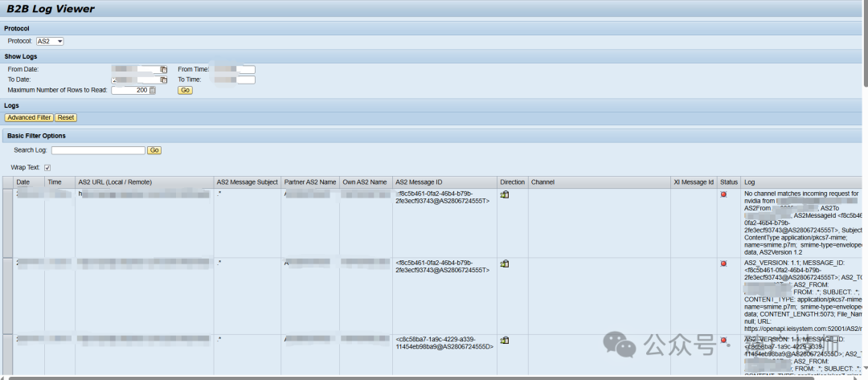The width and height of the screenshot is (868, 380).
Task: Open calculator icon beside rows value 200
Action: 152,90
